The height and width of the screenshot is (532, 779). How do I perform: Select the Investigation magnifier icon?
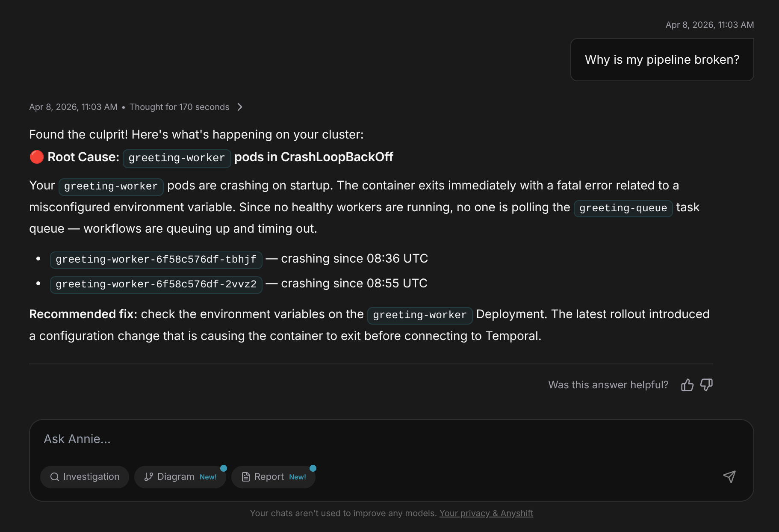pyautogui.click(x=55, y=476)
